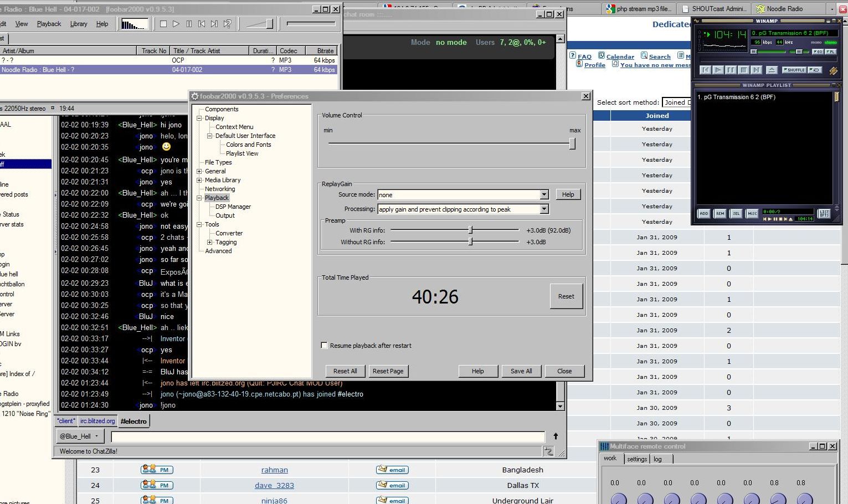Click the LIST OPTS button in Winamp playlist
Viewport: 848px width, 504px height.
pyautogui.click(x=824, y=213)
